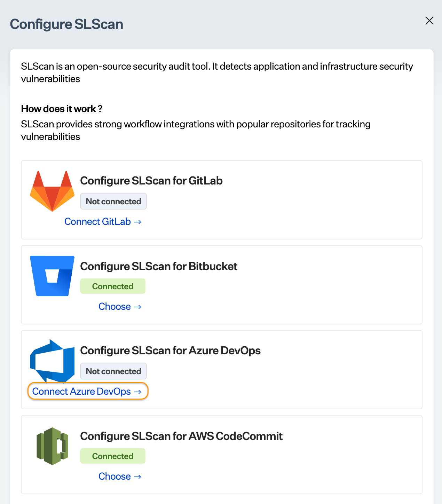Click the How does it work? heading
442x504 pixels.
coord(62,109)
